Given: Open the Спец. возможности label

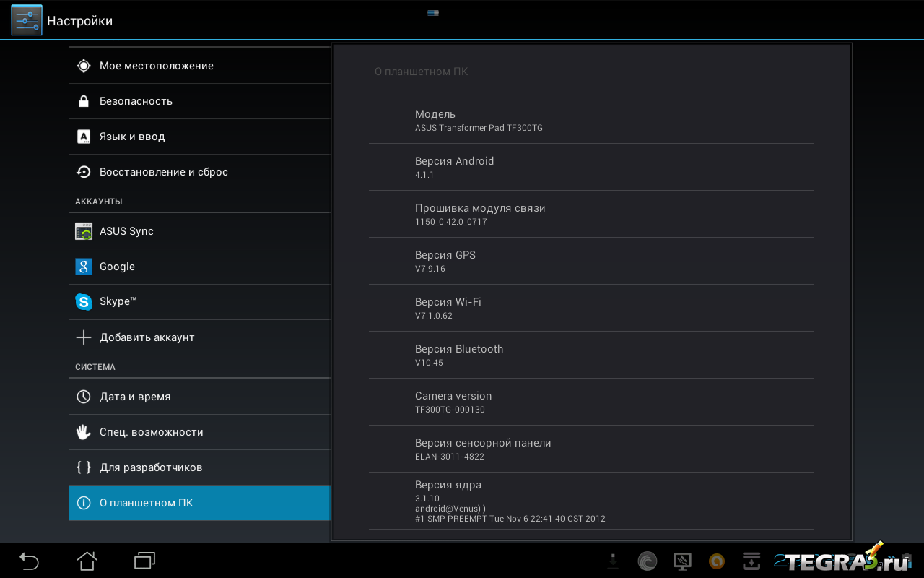Looking at the screenshot, I should tap(152, 432).
